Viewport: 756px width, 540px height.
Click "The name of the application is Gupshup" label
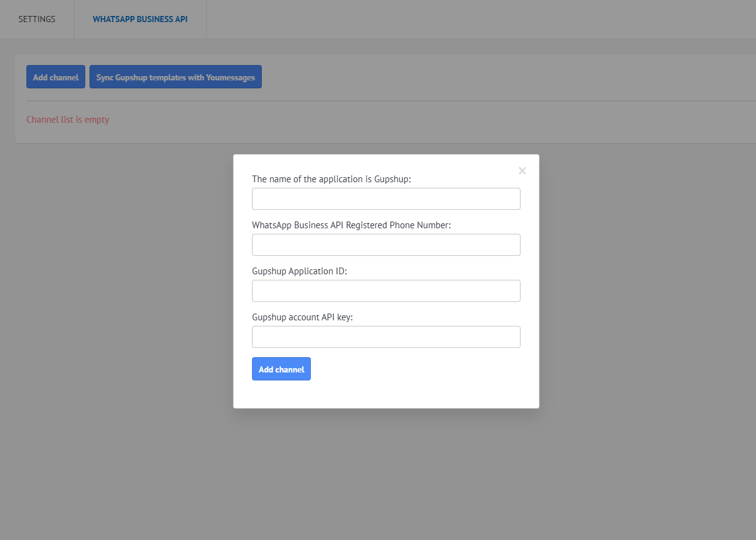[331, 179]
